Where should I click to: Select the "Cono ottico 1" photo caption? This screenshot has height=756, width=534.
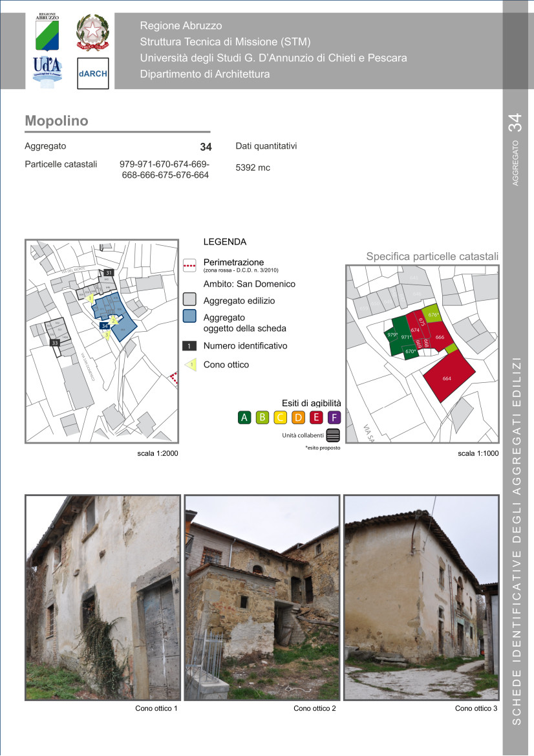coord(156,708)
